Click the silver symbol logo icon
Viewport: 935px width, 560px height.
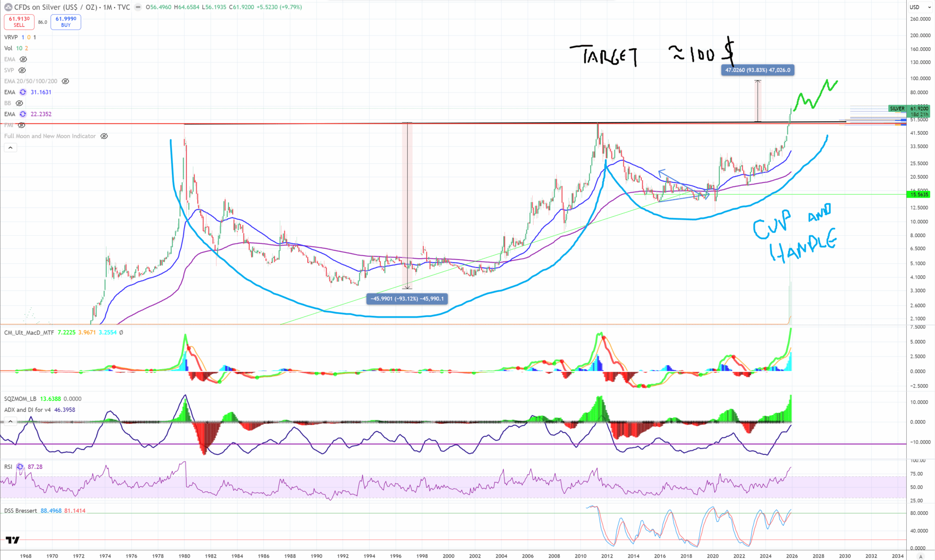(x=8, y=7)
